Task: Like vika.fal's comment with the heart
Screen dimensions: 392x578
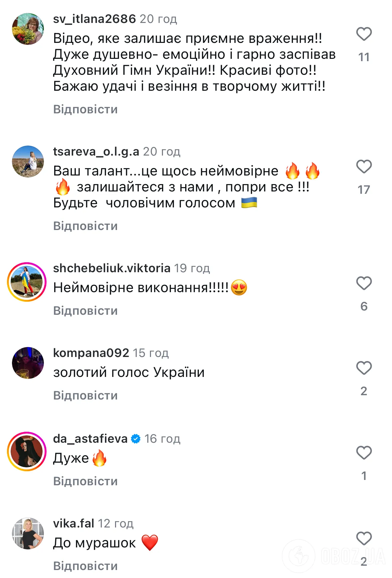Action: [364, 538]
